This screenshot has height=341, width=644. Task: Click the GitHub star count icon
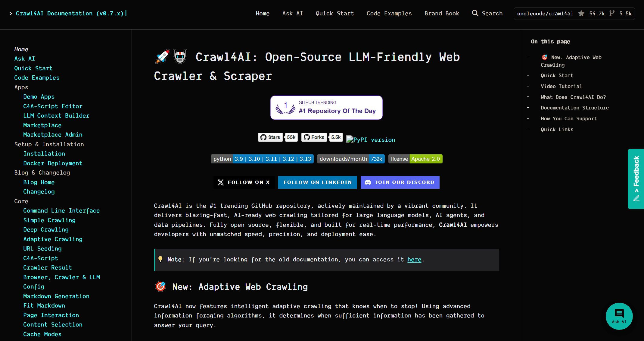[581, 14]
